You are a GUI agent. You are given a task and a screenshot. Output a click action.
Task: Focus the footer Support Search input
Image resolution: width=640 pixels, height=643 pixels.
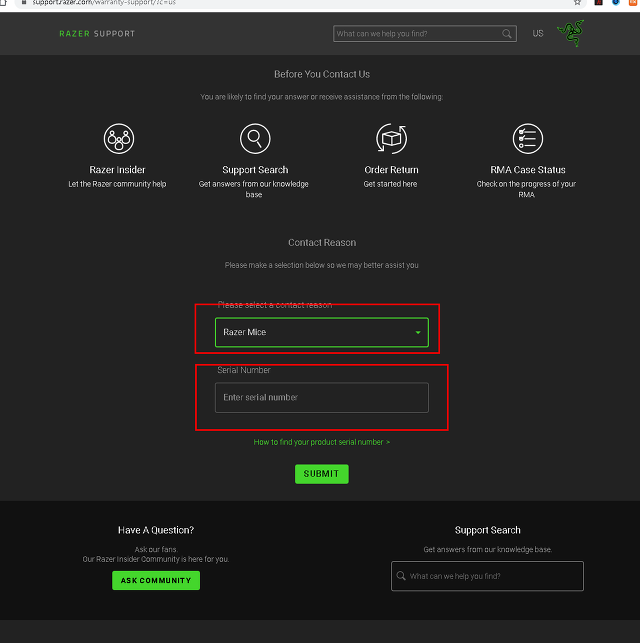[487, 576]
